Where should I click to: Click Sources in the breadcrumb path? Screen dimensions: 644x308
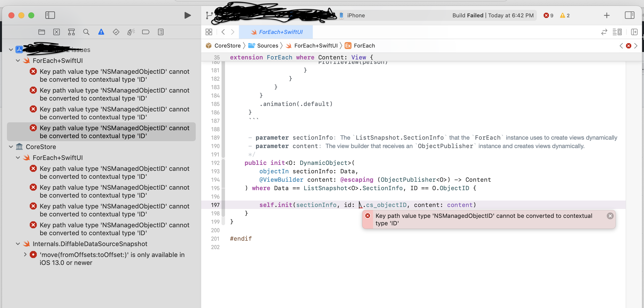pyautogui.click(x=267, y=46)
